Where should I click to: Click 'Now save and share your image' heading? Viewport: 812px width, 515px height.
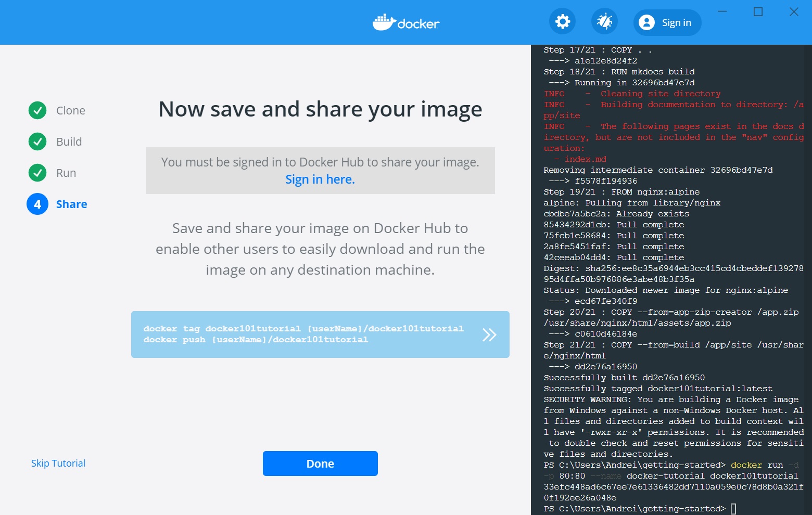(x=320, y=109)
